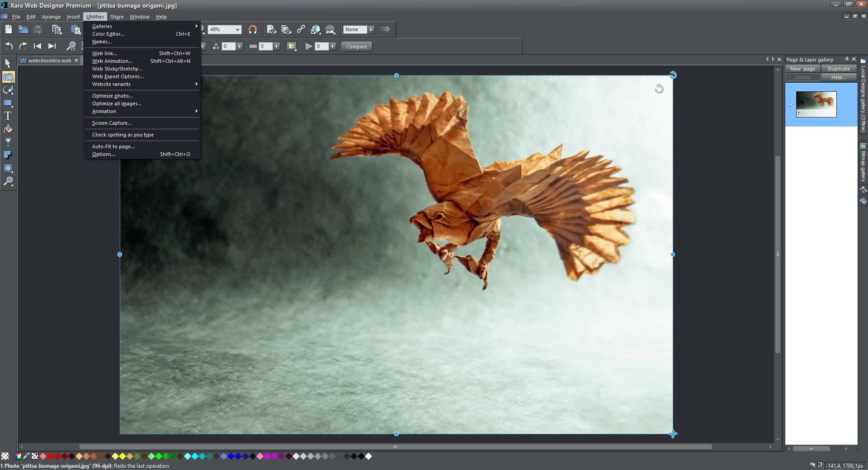Jump to the previous page icon
This screenshot has height=470, width=868.
pos(38,46)
